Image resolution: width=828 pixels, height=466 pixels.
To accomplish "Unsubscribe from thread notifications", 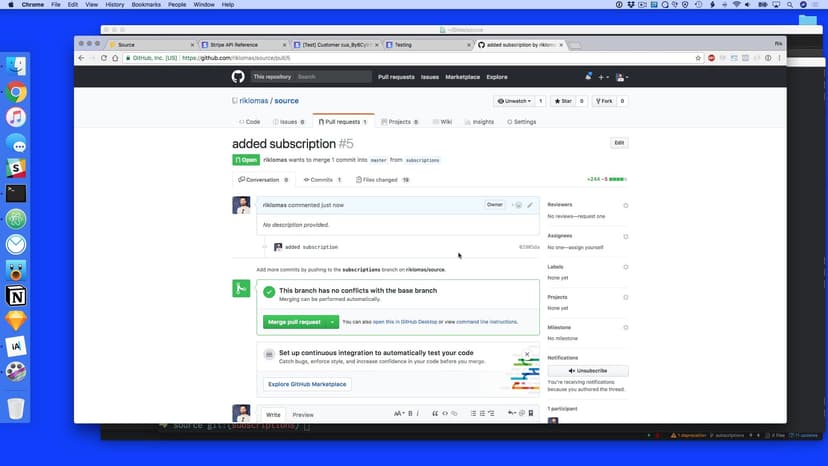I will click(x=588, y=371).
